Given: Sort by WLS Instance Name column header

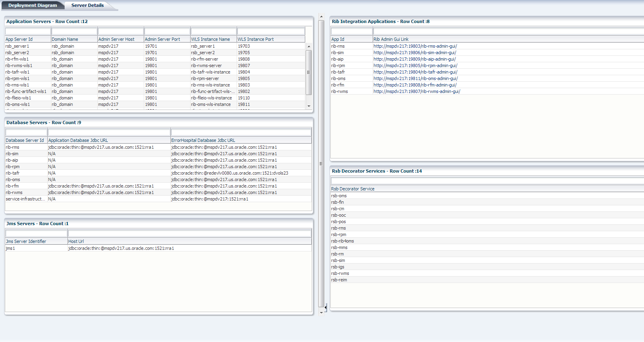Looking at the screenshot, I should (x=214, y=39).
